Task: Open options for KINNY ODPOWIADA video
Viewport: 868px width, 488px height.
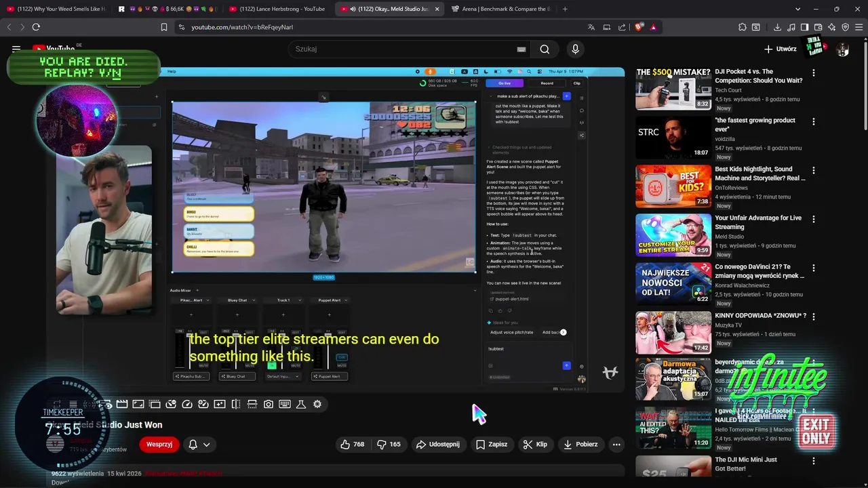Action: pyautogui.click(x=814, y=317)
